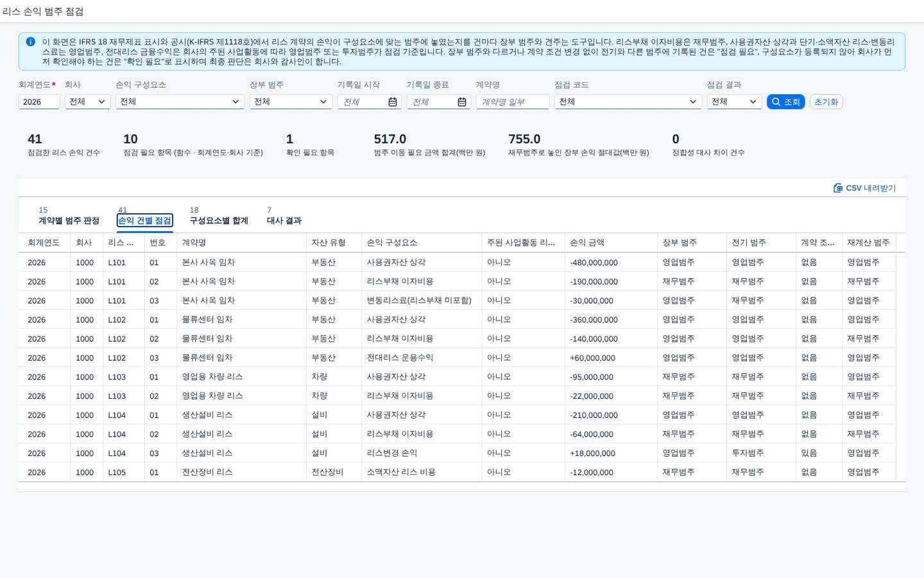
Task: Open the 손익 구성요소 dropdown
Action: point(180,102)
